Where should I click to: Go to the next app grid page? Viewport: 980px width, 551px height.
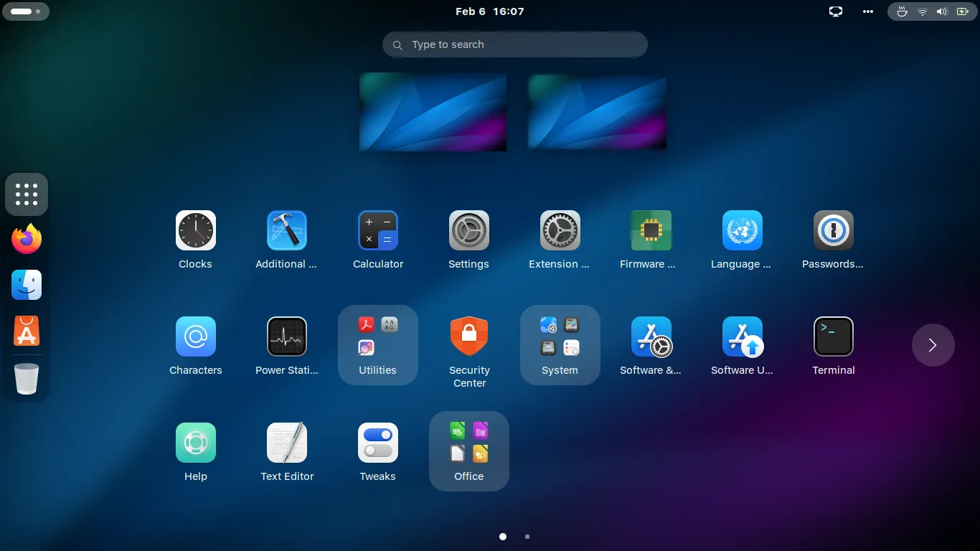click(933, 345)
